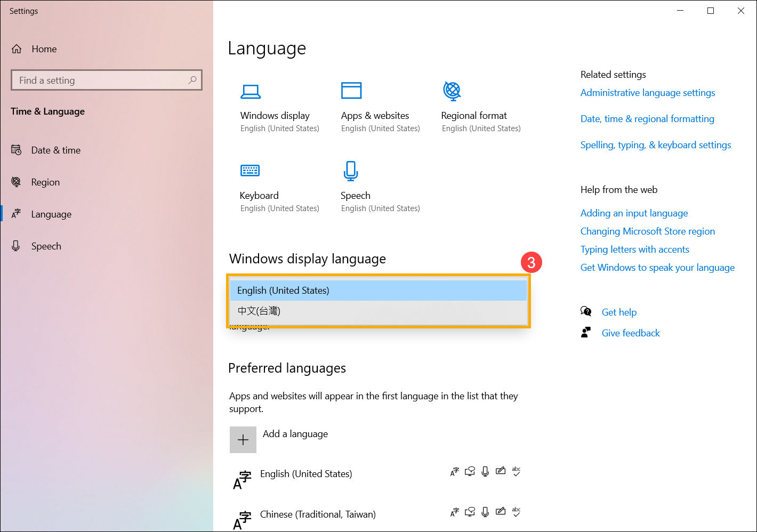The width and height of the screenshot is (757, 532).
Task: Click inside the Find a setting search box
Action: (x=106, y=80)
